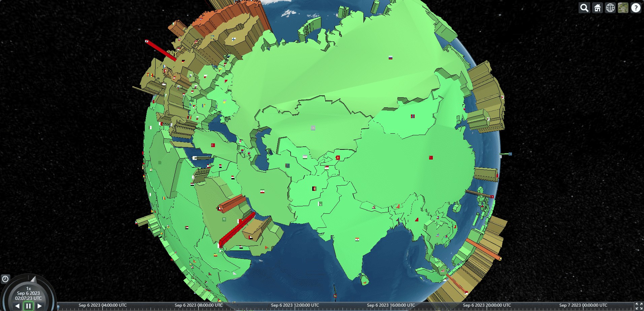The width and height of the screenshot is (644, 311).
Task: Open the base layer imagery picker
Action: (623, 8)
